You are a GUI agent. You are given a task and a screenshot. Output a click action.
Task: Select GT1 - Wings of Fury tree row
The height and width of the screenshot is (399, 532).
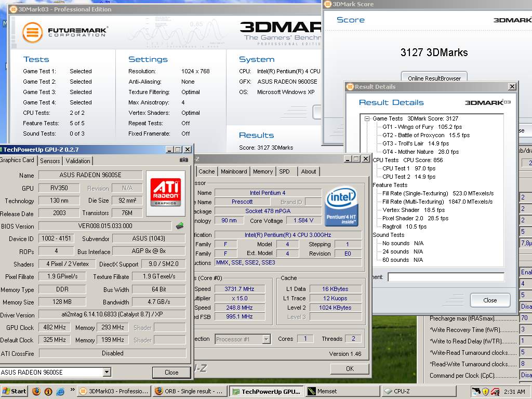click(x=422, y=127)
